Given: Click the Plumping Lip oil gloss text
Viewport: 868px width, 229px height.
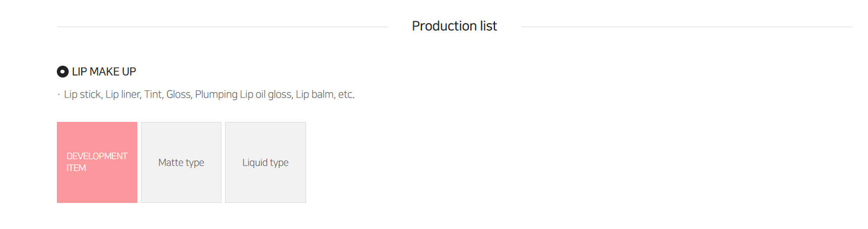Looking at the screenshot, I should point(243,94).
